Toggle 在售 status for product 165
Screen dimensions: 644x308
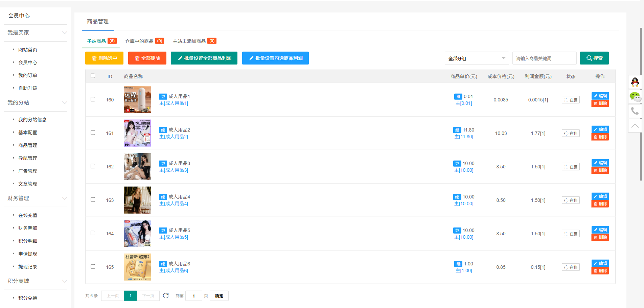click(571, 267)
